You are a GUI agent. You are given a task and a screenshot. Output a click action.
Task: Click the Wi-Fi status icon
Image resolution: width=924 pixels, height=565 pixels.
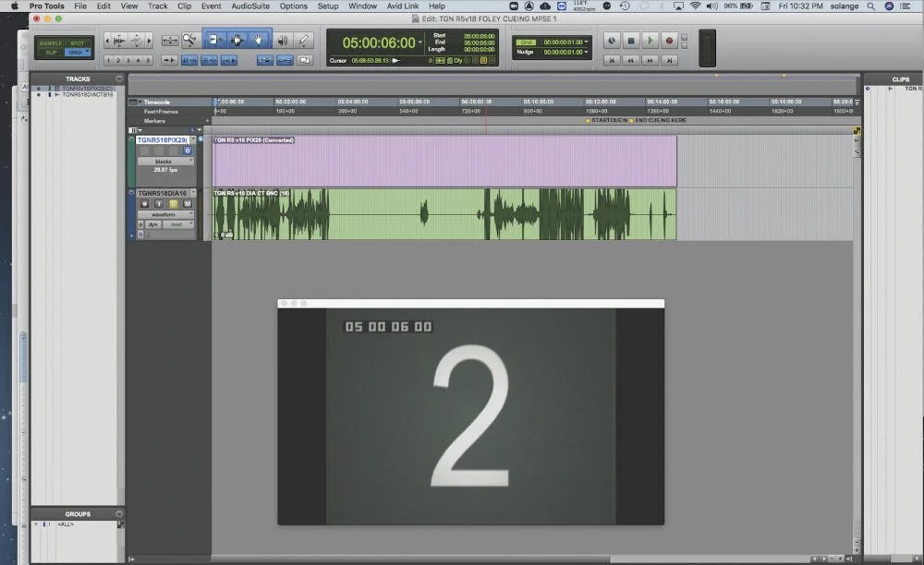coord(696,6)
